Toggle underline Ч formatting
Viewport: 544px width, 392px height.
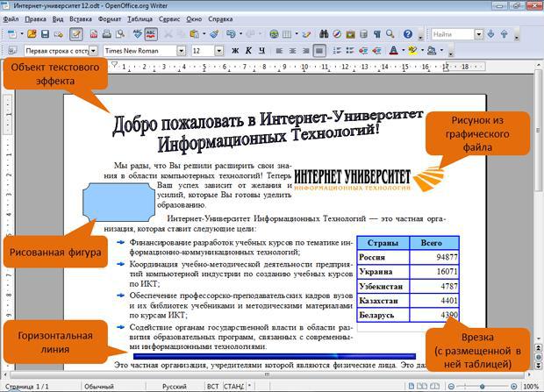(261, 51)
